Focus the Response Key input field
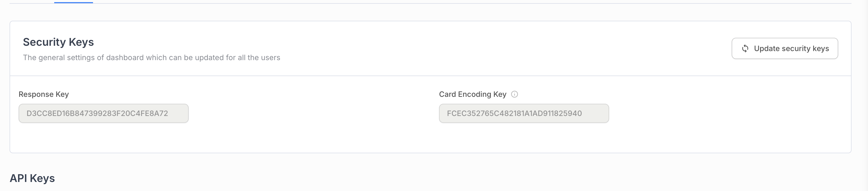The image size is (868, 191). click(x=103, y=113)
